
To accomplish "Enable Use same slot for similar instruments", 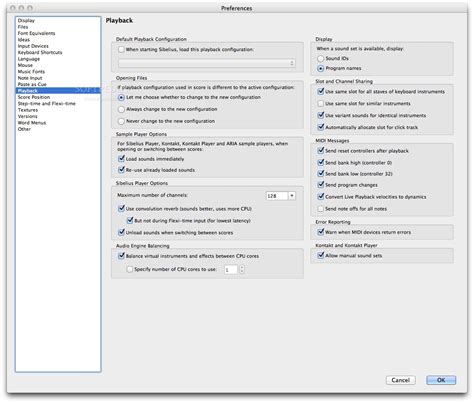I will 320,104.
